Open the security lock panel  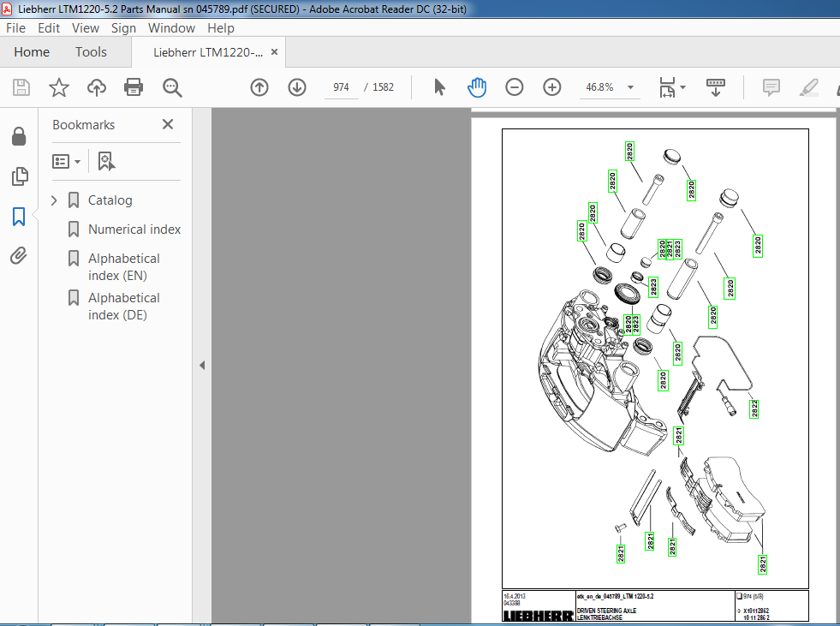[19, 137]
